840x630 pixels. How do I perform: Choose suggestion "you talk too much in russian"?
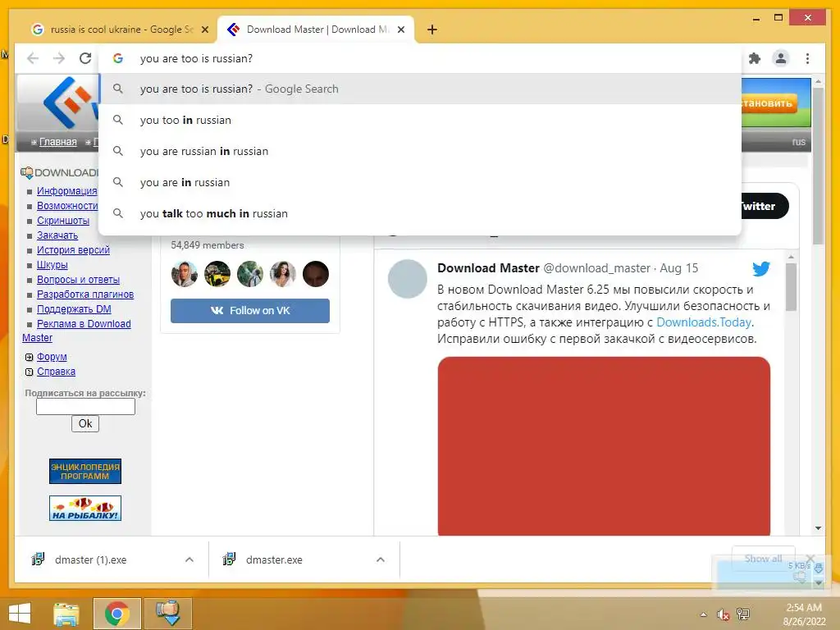419,213
